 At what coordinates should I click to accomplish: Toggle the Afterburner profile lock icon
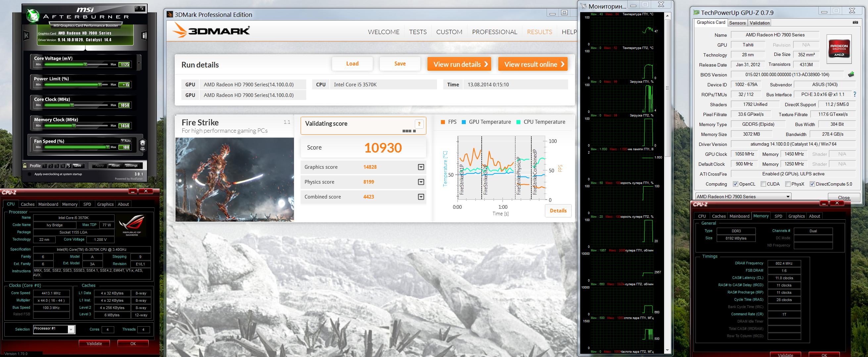tap(25, 165)
